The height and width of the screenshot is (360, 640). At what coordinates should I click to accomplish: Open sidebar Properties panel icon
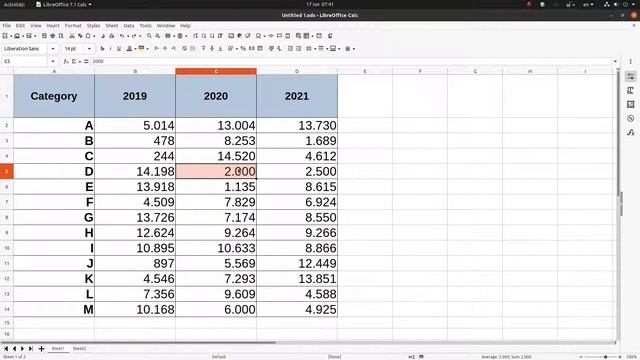click(x=631, y=76)
